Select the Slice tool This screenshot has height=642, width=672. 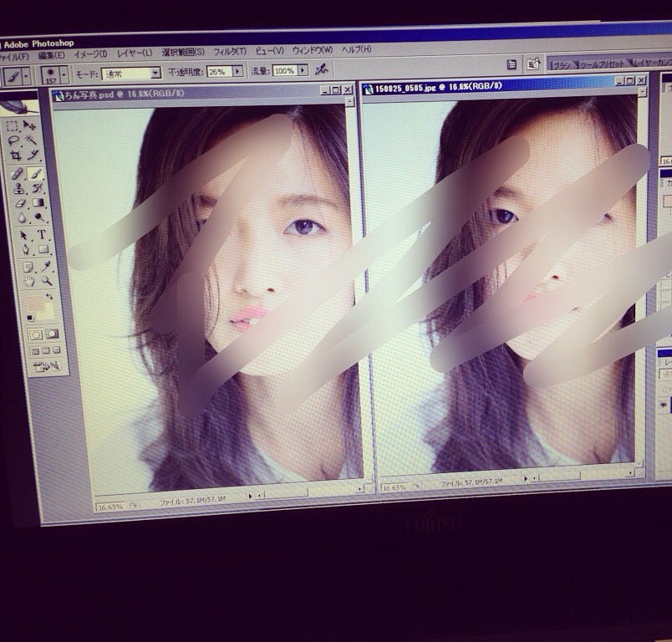pos(33,155)
